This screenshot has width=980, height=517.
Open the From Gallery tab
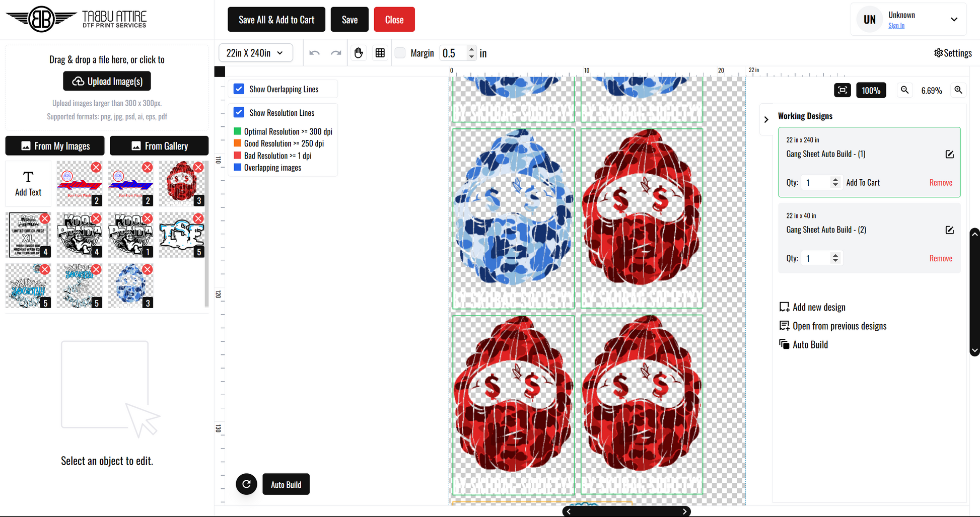[159, 146]
